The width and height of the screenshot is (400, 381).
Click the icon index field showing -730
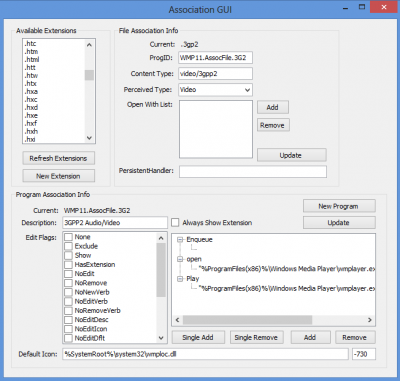[364, 354]
